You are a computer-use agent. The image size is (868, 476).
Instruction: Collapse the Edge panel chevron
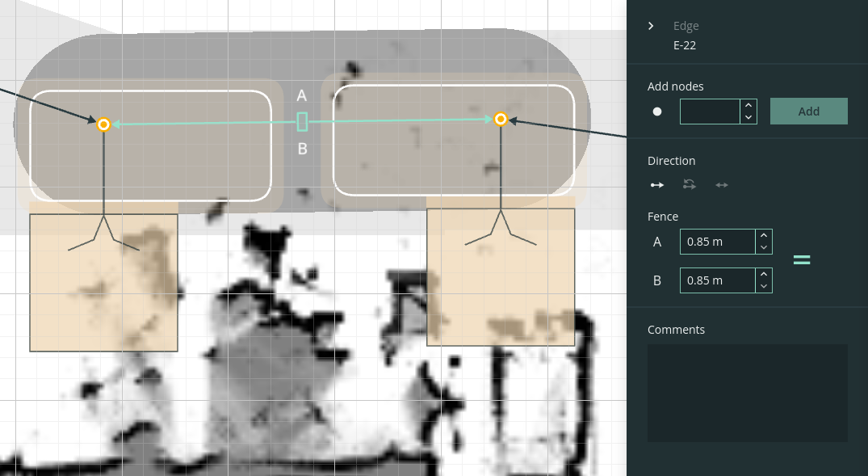(651, 26)
